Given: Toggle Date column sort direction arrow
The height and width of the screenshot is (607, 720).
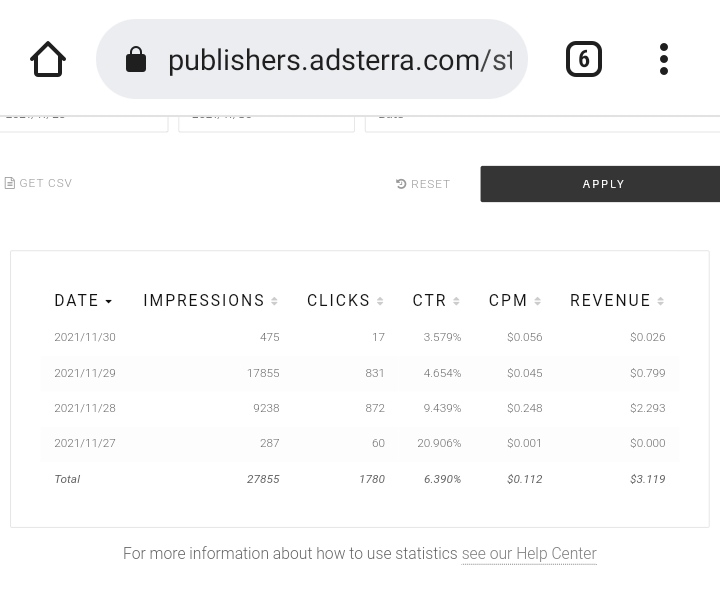Looking at the screenshot, I should click(x=109, y=301).
